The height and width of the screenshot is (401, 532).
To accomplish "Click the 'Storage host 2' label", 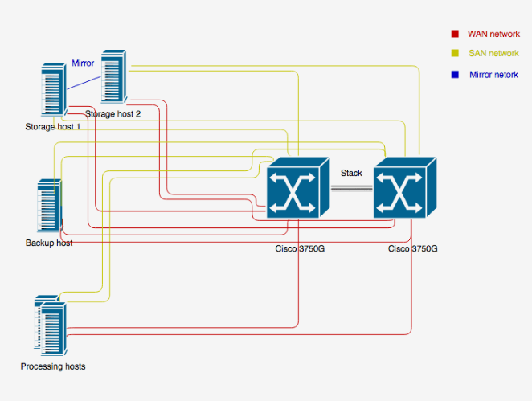I will [x=113, y=113].
